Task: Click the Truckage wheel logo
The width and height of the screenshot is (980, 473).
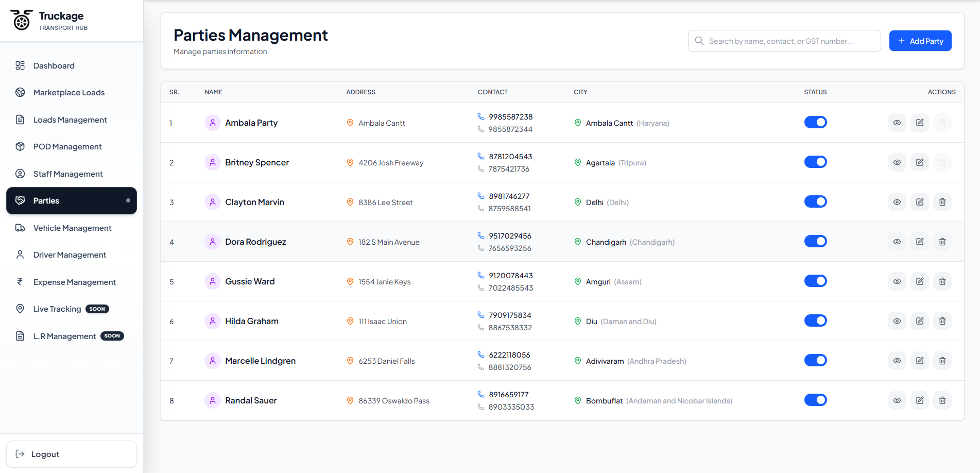Action: [22, 20]
